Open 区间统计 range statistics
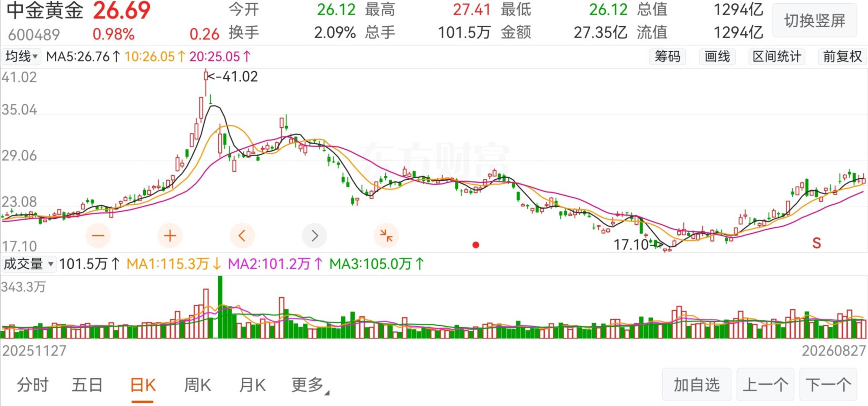868x406 pixels. click(x=777, y=56)
